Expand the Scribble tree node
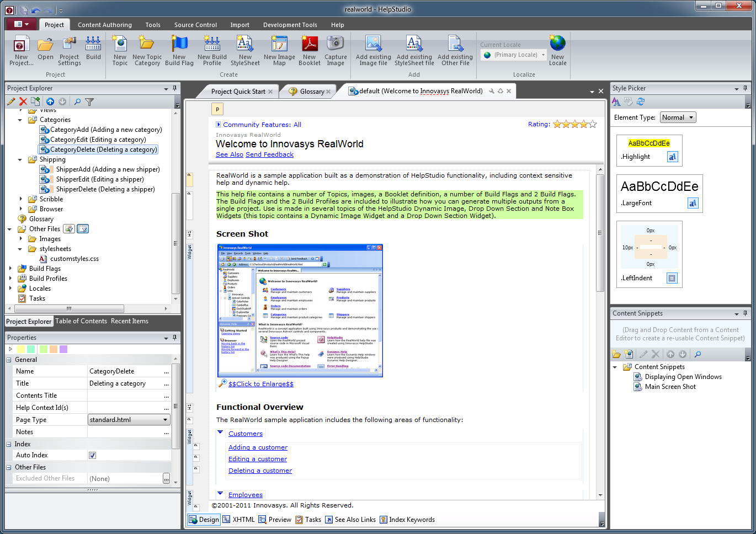This screenshot has width=756, height=534. [20, 199]
